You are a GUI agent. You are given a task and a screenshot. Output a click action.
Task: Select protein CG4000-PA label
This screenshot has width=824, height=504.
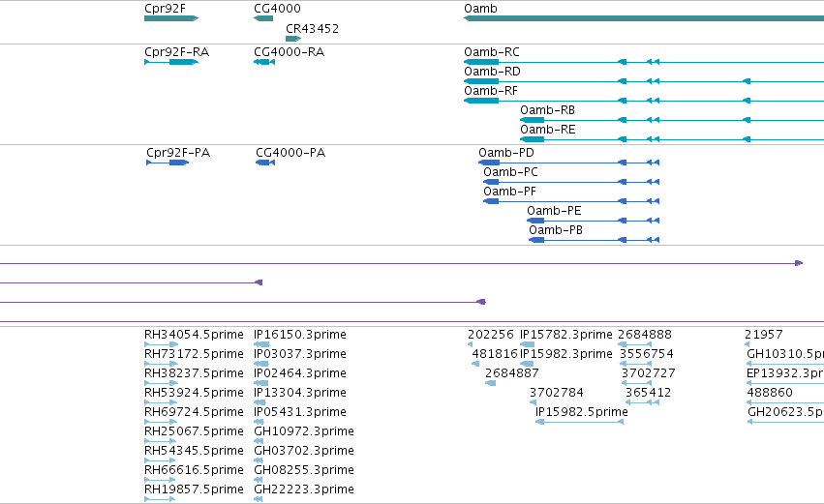click(290, 153)
